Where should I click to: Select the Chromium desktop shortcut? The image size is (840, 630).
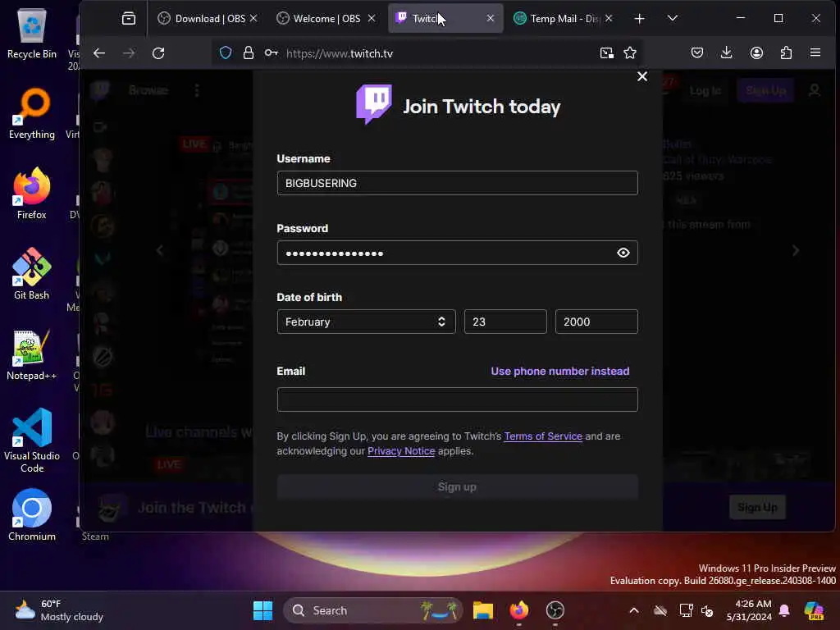point(32,515)
